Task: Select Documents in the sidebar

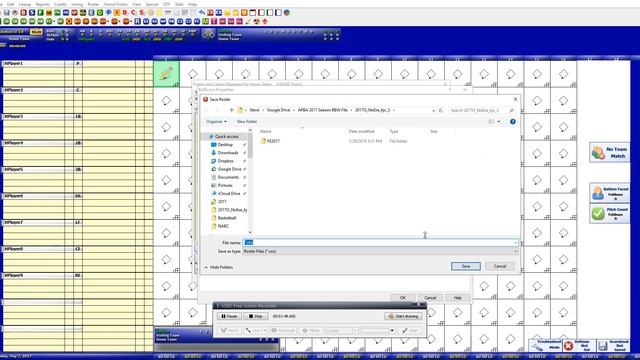Action: (x=228, y=178)
